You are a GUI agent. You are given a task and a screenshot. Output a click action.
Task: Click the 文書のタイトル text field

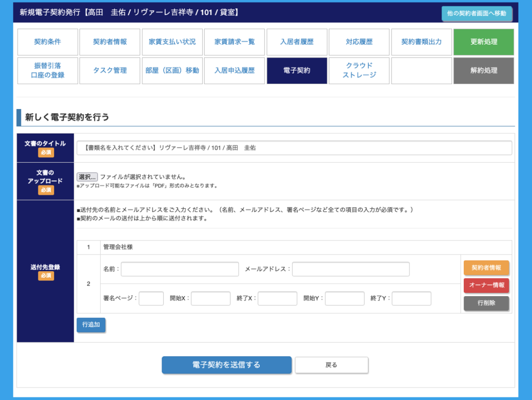point(294,148)
